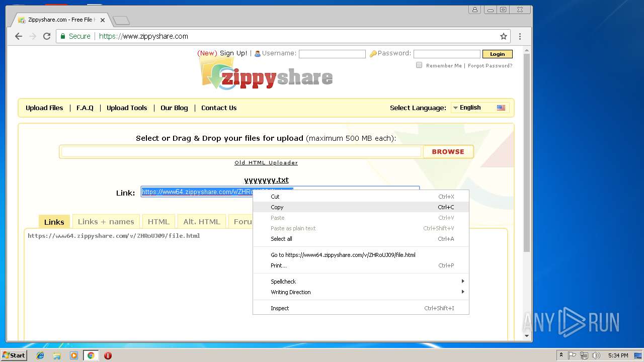
Task: Click the browser forward arrow
Action: tap(33, 36)
